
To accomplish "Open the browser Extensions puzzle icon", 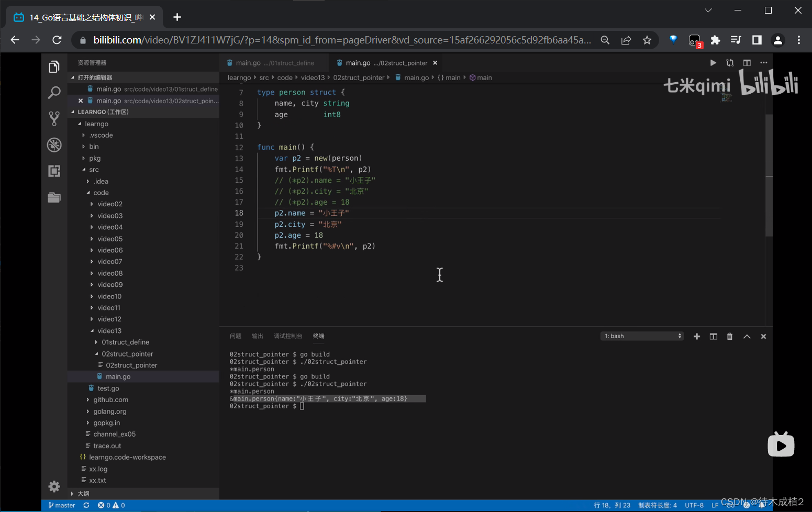I will tap(715, 40).
